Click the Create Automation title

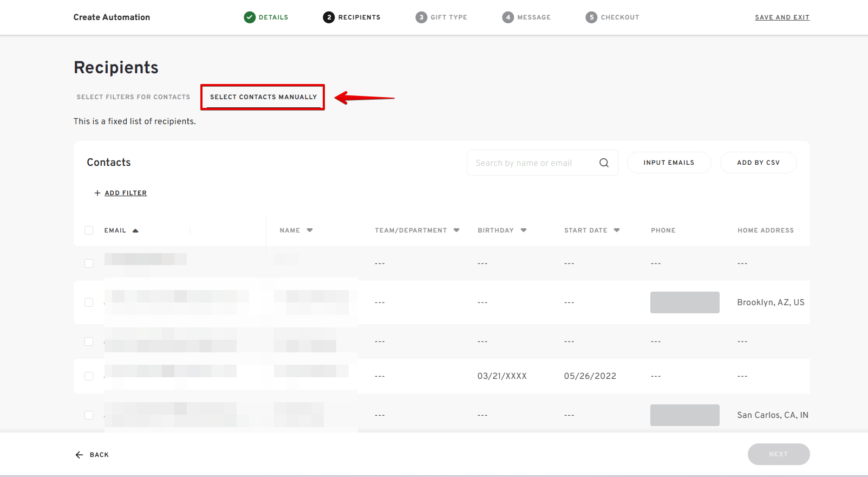112,17
